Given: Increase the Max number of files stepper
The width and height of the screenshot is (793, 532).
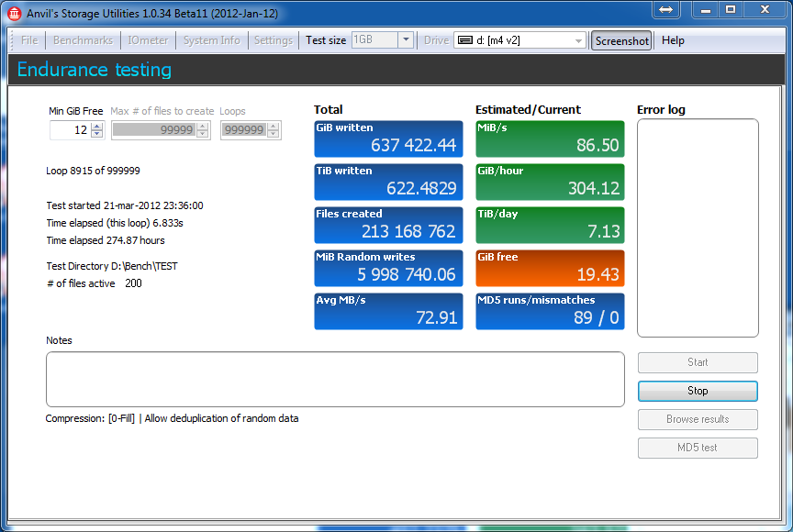Looking at the screenshot, I should tap(203, 126).
